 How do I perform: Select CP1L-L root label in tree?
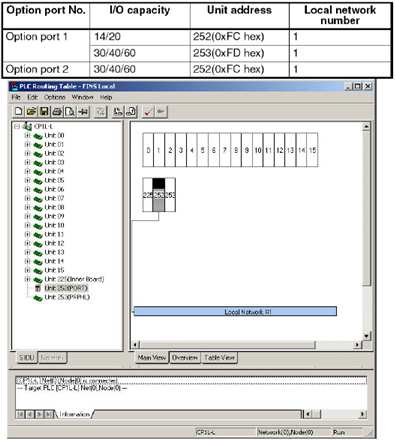(x=43, y=126)
